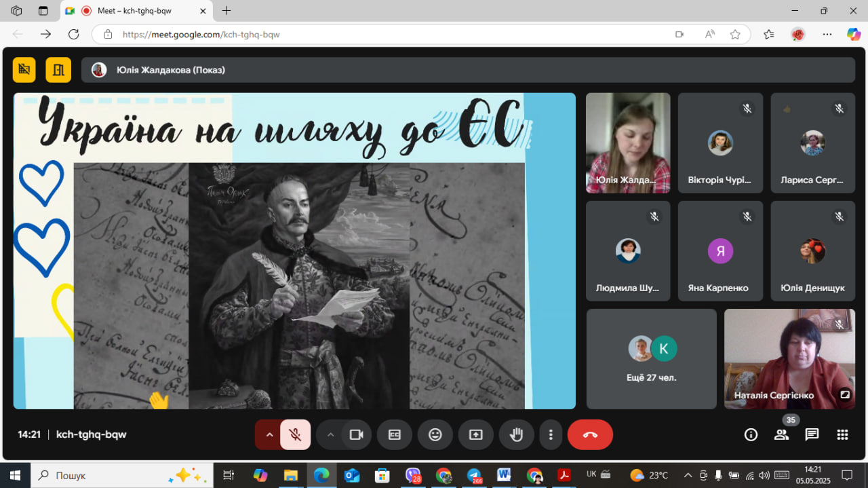This screenshot has height=488, width=868.
Task: Show the participants list
Action: [782, 435]
